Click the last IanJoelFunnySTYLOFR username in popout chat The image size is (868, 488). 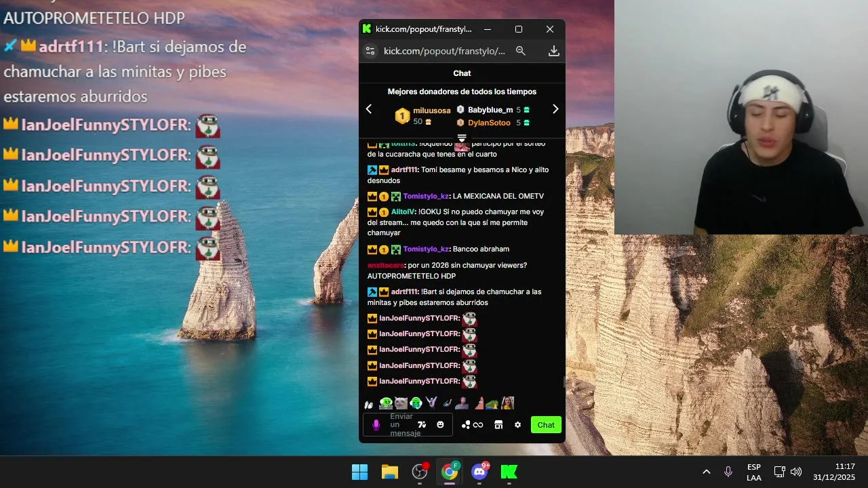(419, 382)
